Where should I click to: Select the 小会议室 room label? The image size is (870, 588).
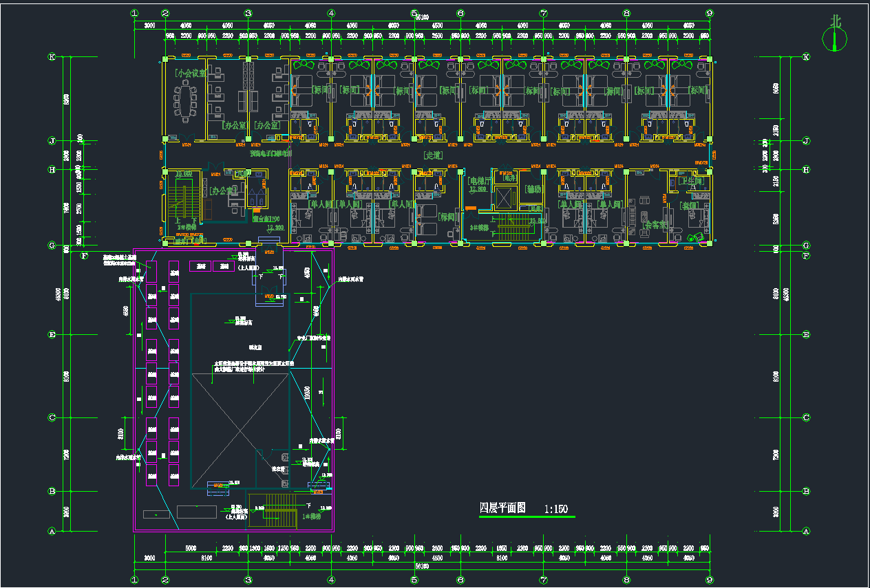point(190,73)
